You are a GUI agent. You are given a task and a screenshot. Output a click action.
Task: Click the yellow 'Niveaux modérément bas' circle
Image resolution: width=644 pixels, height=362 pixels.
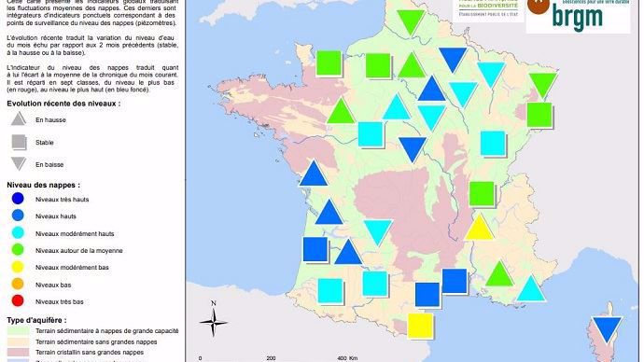click(x=18, y=267)
